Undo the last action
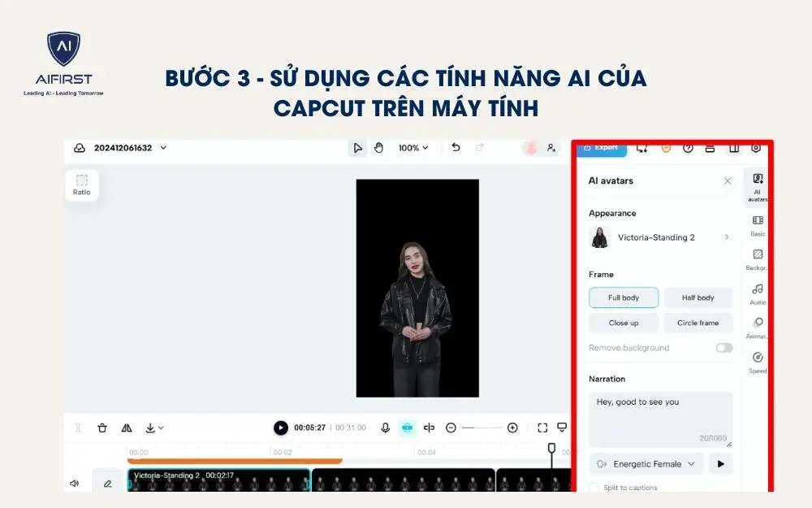The image size is (812, 508). click(x=456, y=148)
